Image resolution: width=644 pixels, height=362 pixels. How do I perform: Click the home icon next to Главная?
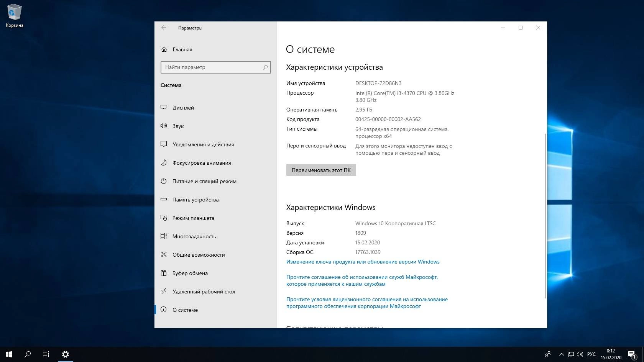click(x=164, y=49)
